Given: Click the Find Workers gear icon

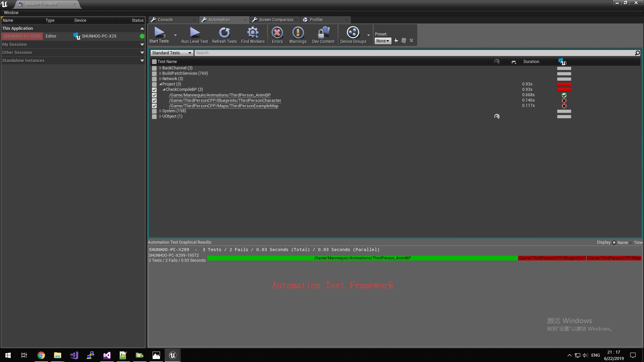Looking at the screenshot, I should click(x=253, y=33).
